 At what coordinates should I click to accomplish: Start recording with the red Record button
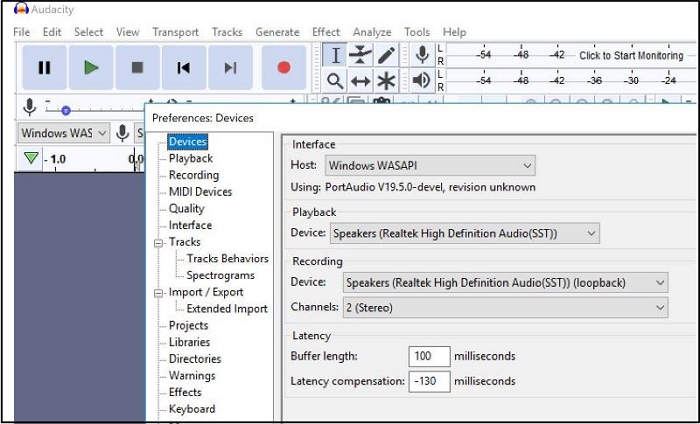pyautogui.click(x=283, y=68)
